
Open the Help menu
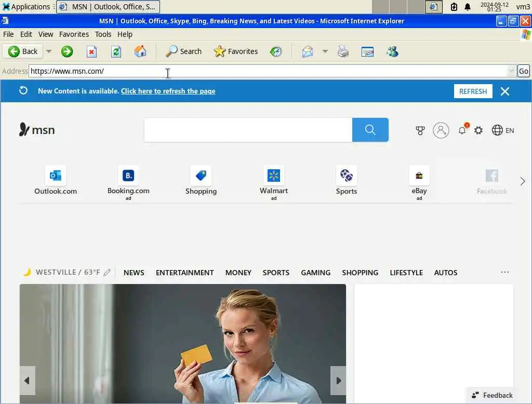click(125, 34)
